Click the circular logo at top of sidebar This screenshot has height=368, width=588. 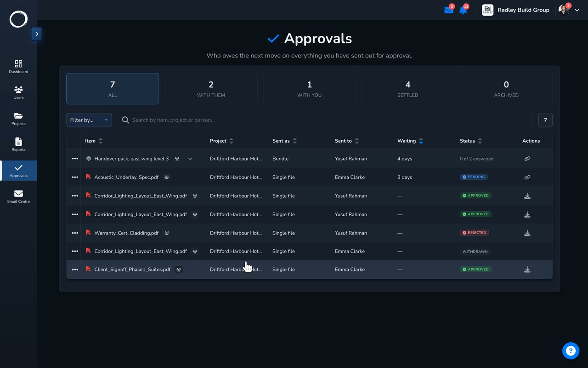click(x=18, y=19)
